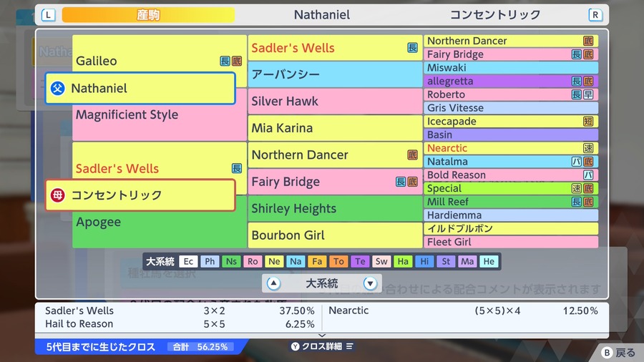
Task: Click the Ne lineage swatch
Action: point(274,261)
